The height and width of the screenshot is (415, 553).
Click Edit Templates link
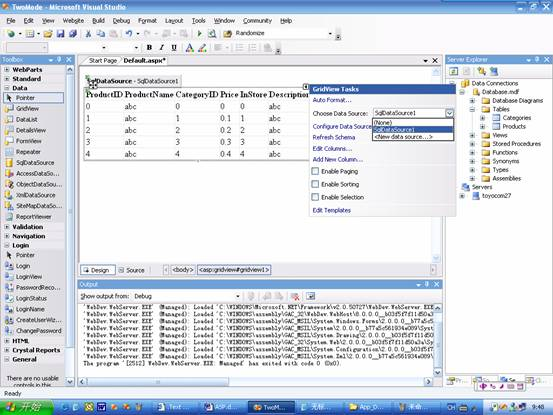(x=332, y=210)
